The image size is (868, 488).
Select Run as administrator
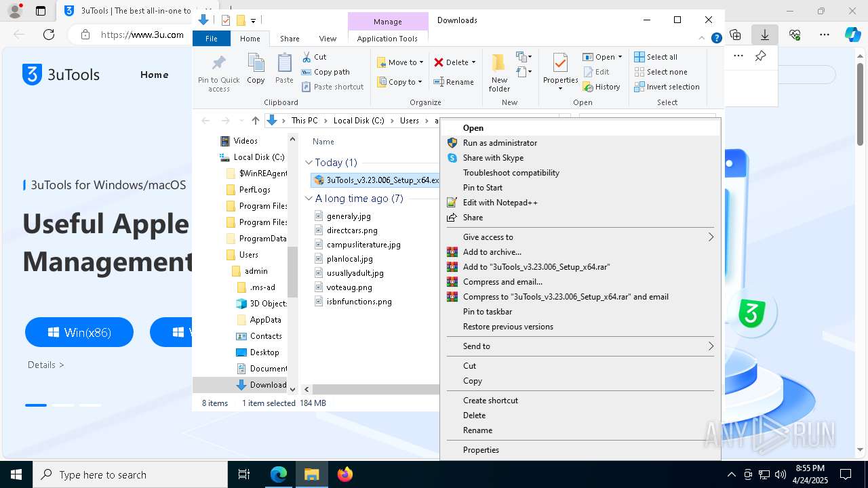click(x=580, y=143)
